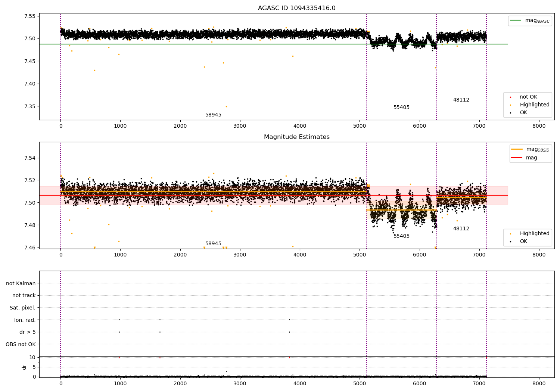560x392 pixels.
Task: Click 'Highlighted' in the top plot legend
Action: tap(535, 105)
